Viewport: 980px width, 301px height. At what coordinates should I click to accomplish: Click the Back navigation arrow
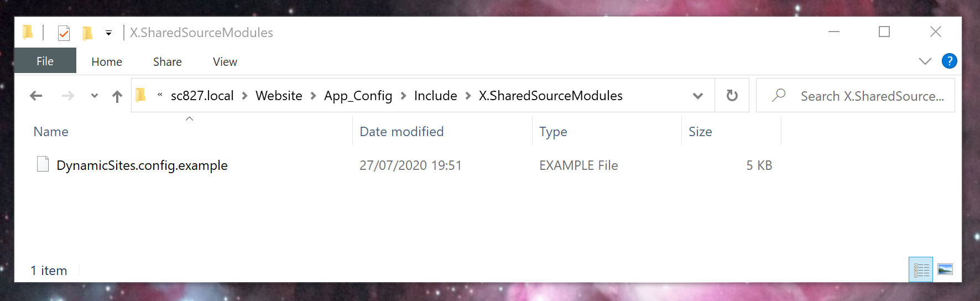[36, 96]
